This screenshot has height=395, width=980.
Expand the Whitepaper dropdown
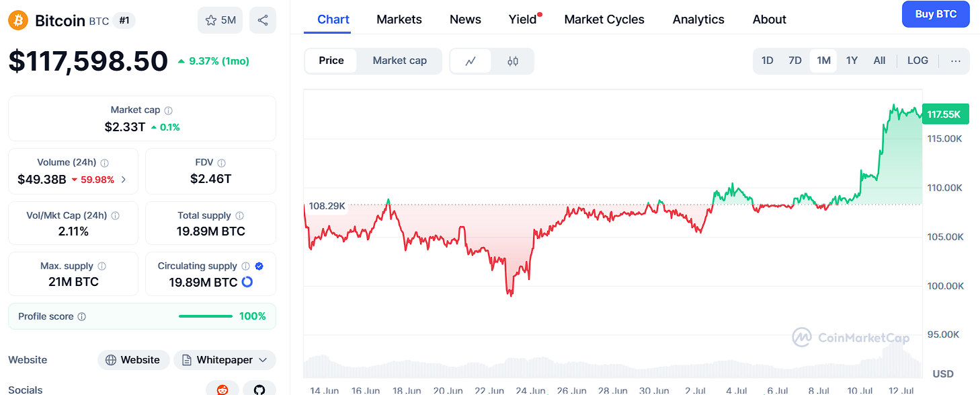tap(224, 360)
